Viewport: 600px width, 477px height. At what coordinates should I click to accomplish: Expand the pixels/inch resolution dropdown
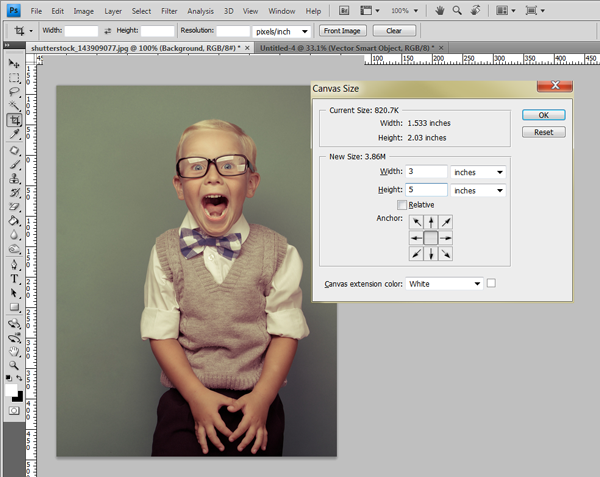281,31
